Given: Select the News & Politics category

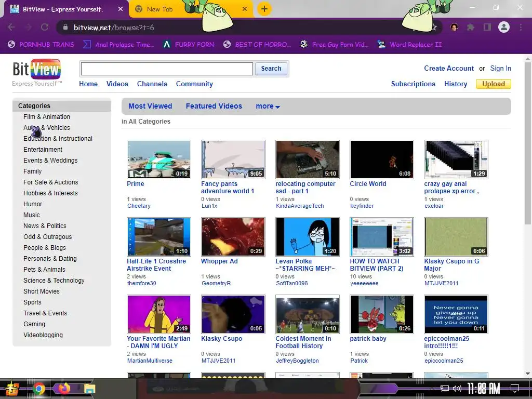Looking at the screenshot, I should (x=45, y=225).
